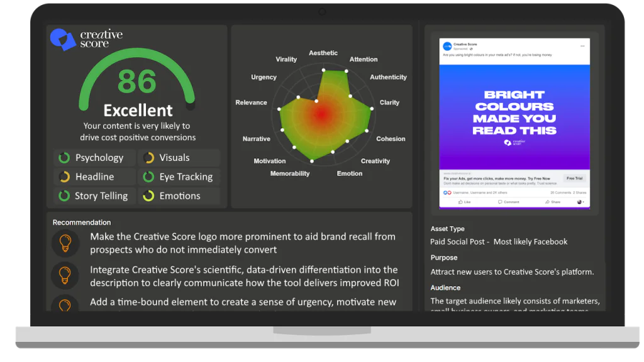Click the Like icon on the Facebook post
This screenshot has height=362, width=644.
click(x=461, y=202)
